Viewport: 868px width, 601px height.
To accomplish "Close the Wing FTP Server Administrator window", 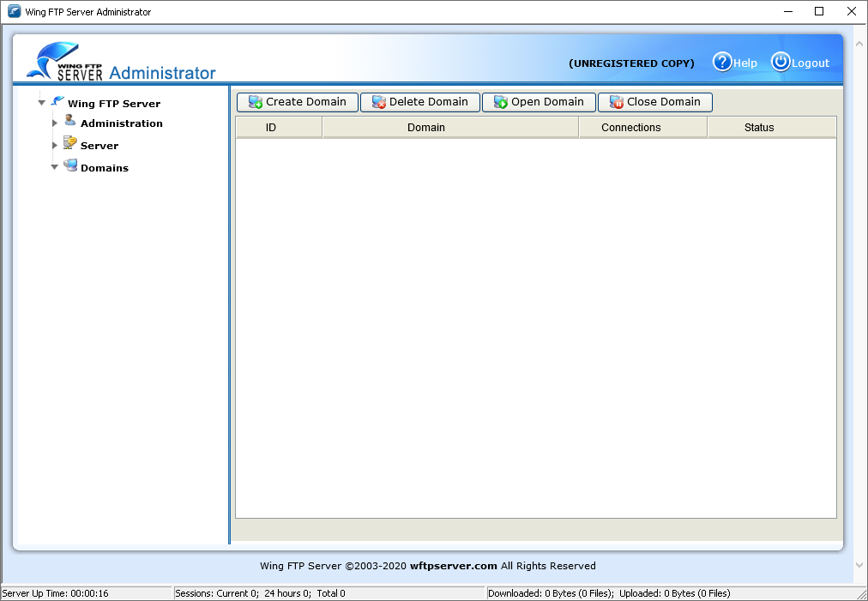I will 852,12.
